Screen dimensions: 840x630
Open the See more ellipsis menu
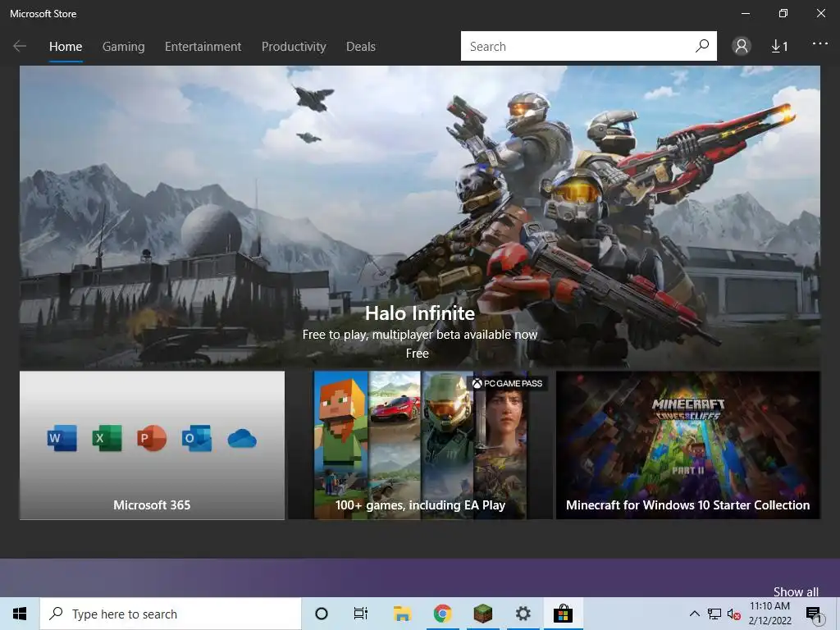pyautogui.click(x=820, y=44)
